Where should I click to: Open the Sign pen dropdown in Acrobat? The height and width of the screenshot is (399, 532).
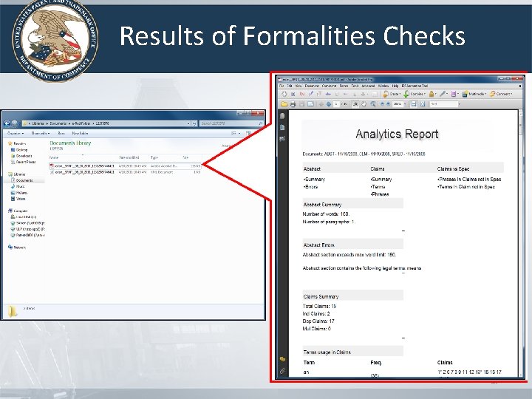click(x=444, y=94)
